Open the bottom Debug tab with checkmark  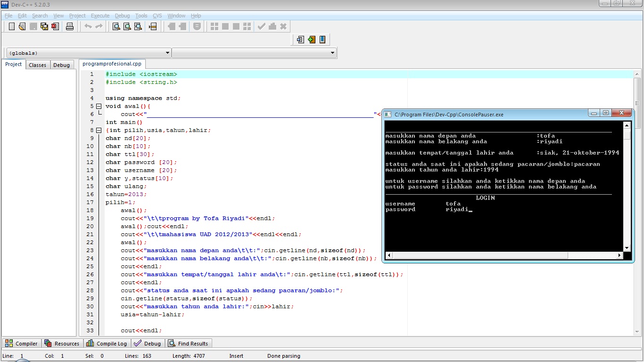tap(148, 343)
